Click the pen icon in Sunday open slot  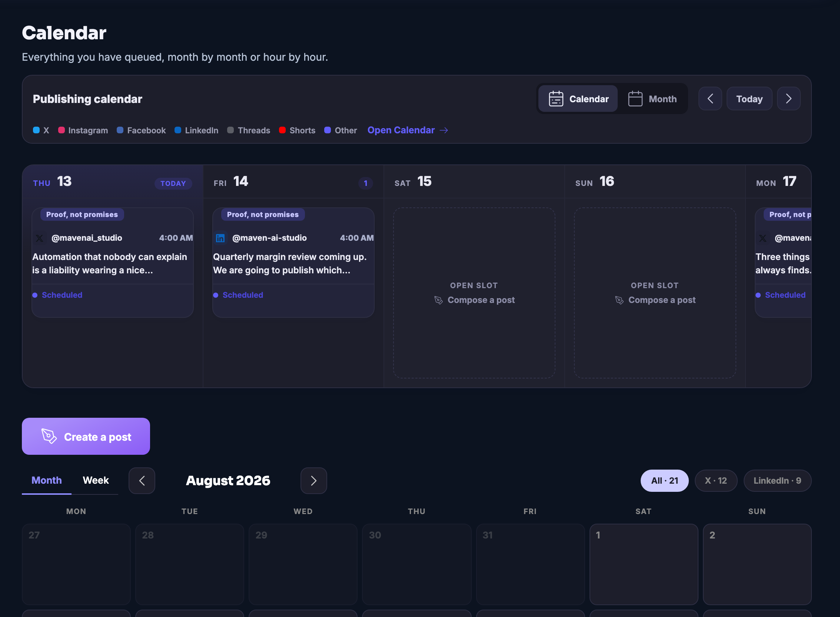tap(620, 300)
